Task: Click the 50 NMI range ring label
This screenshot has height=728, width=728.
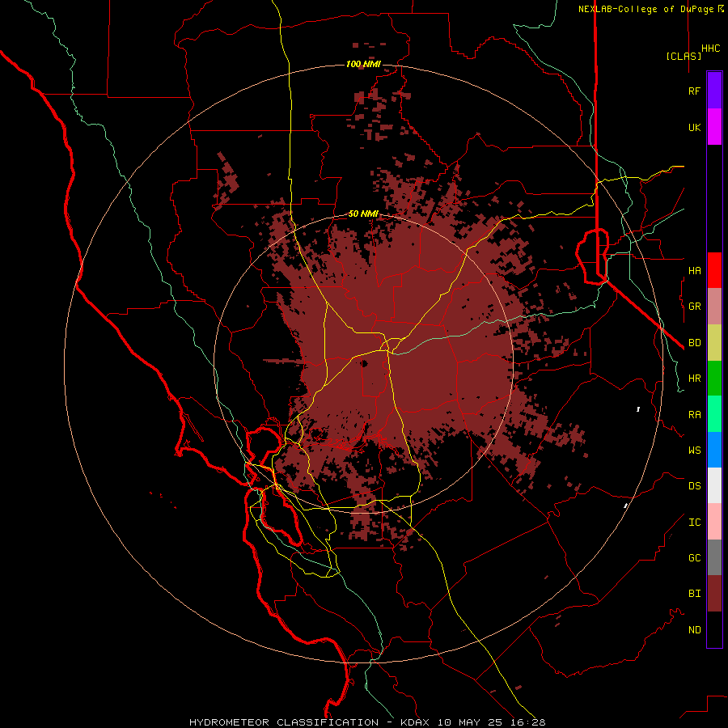Action: [363, 214]
